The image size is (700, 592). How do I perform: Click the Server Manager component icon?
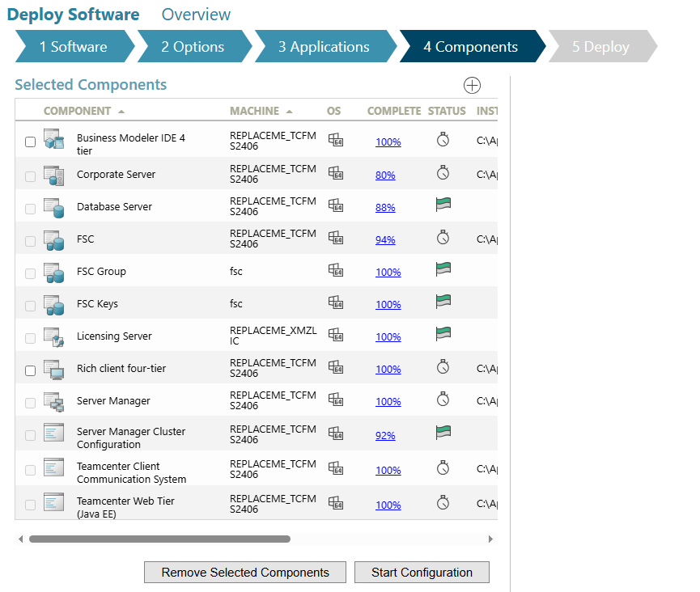pos(54,402)
